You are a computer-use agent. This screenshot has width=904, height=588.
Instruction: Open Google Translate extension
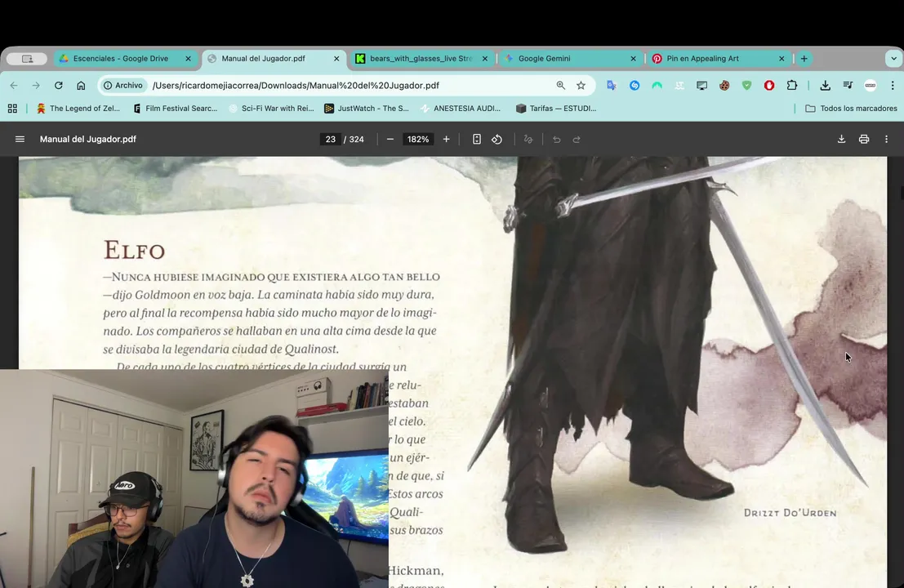(x=611, y=85)
